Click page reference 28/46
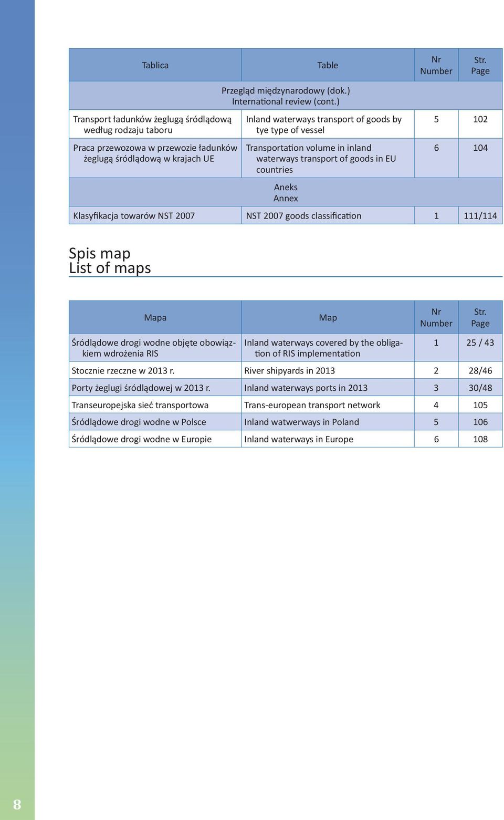Image resolution: width=504 pixels, height=820 pixels. click(x=480, y=370)
